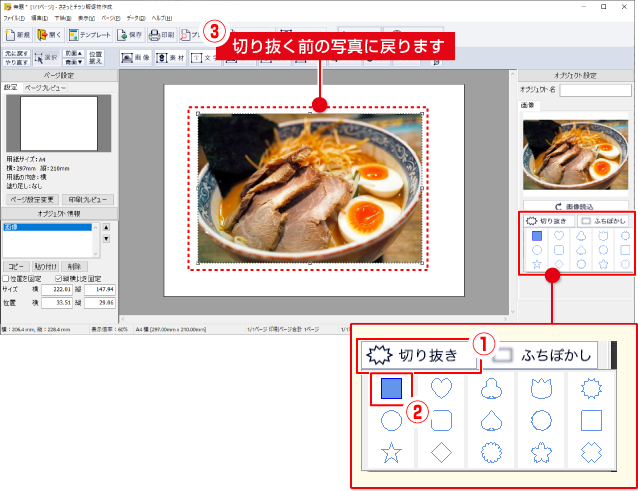The width and height of the screenshot is (638, 491).
Task: Click the object list's scroll-down arrow
Action: click(x=96, y=254)
